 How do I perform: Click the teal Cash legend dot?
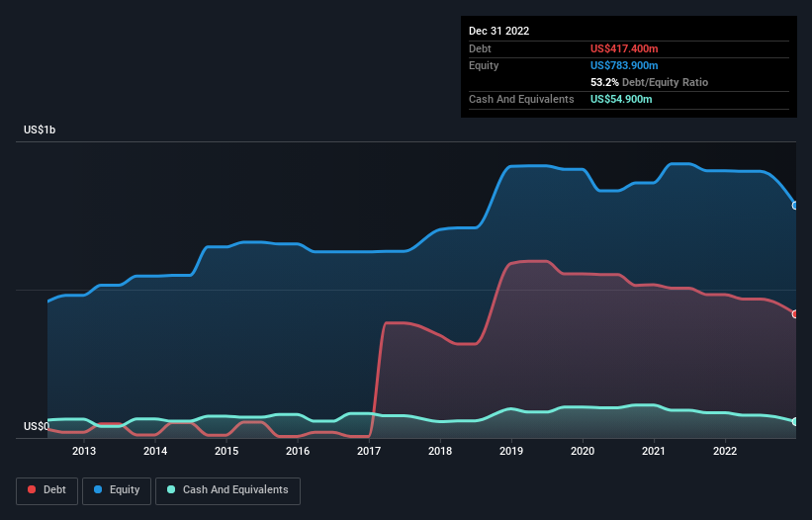click(x=171, y=489)
